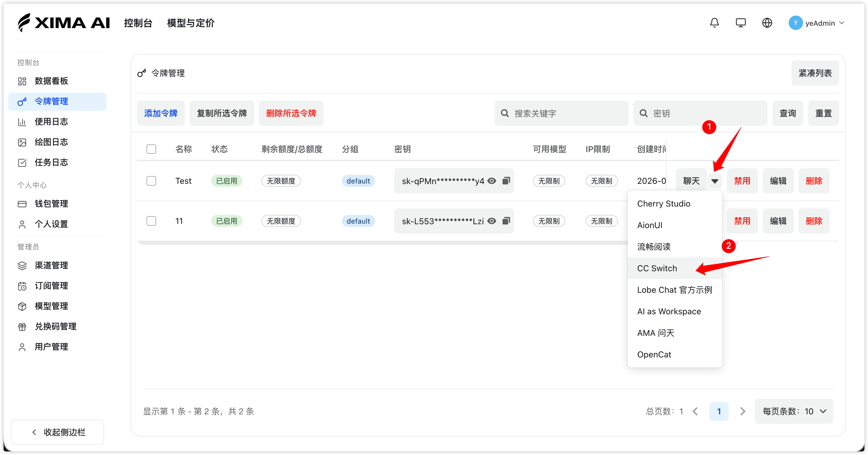Copy the token 11 key icon

pos(506,221)
